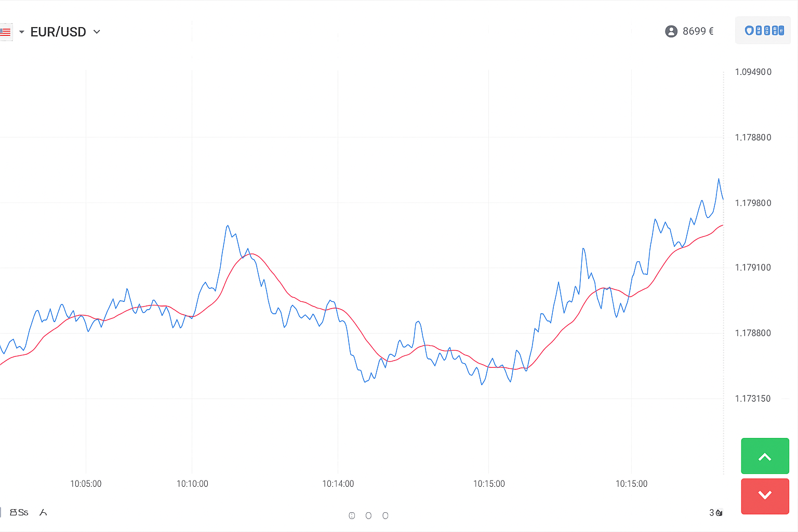Click the EUR/USD pair name

click(x=58, y=32)
